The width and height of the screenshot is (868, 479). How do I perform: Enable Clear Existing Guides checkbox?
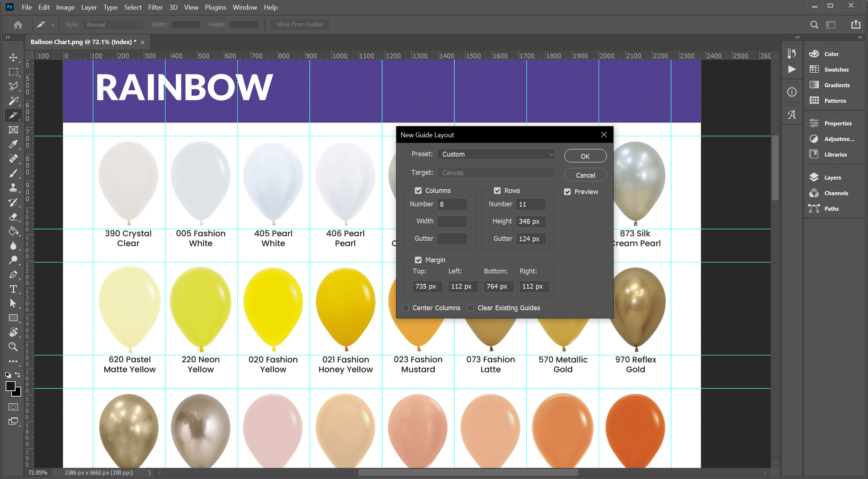(471, 308)
